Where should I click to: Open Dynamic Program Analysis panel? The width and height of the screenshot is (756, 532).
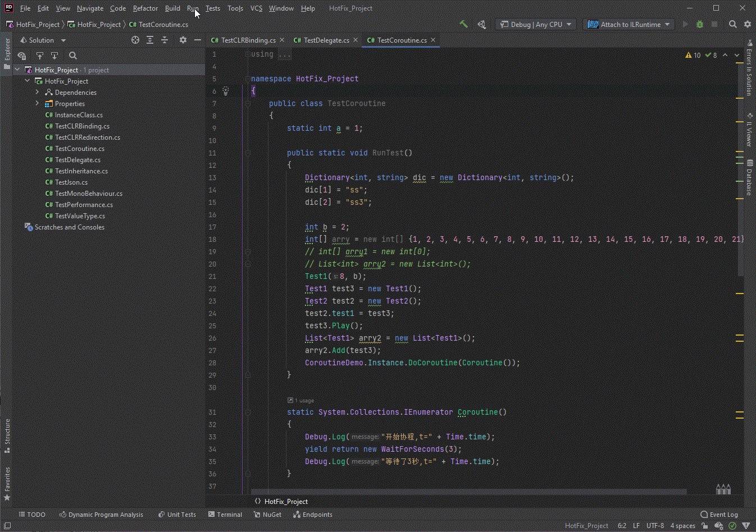[101, 514]
